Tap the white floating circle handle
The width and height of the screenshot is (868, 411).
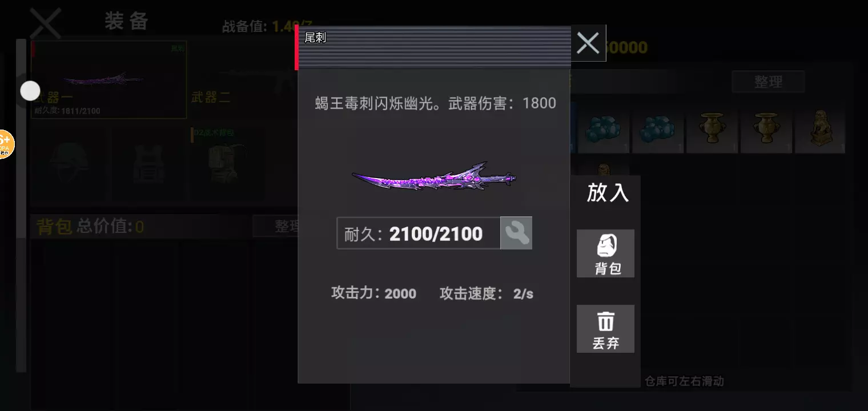click(30, 91)
